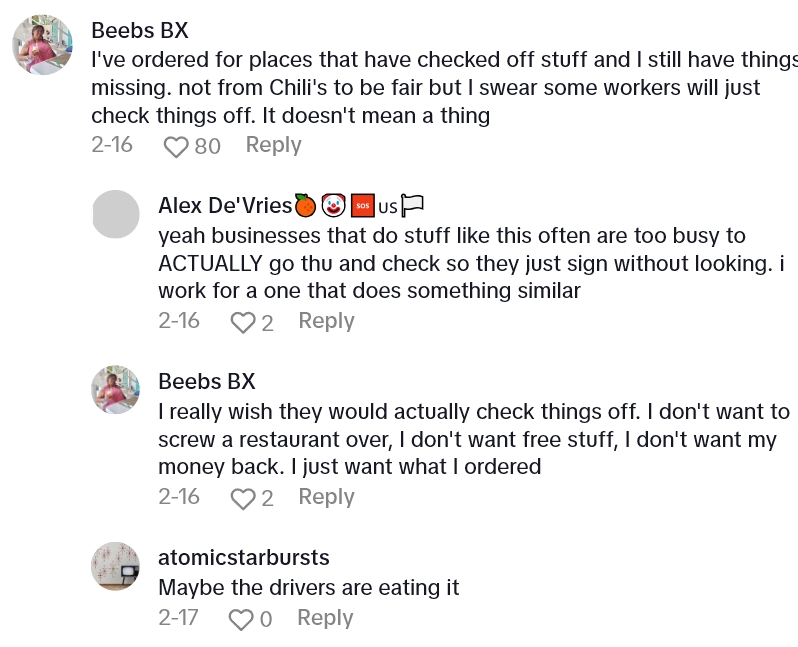Click the white flag emoji after Alex De'Vries's name
The height and width of the screenshot is (647, 798).
[413, 206]
